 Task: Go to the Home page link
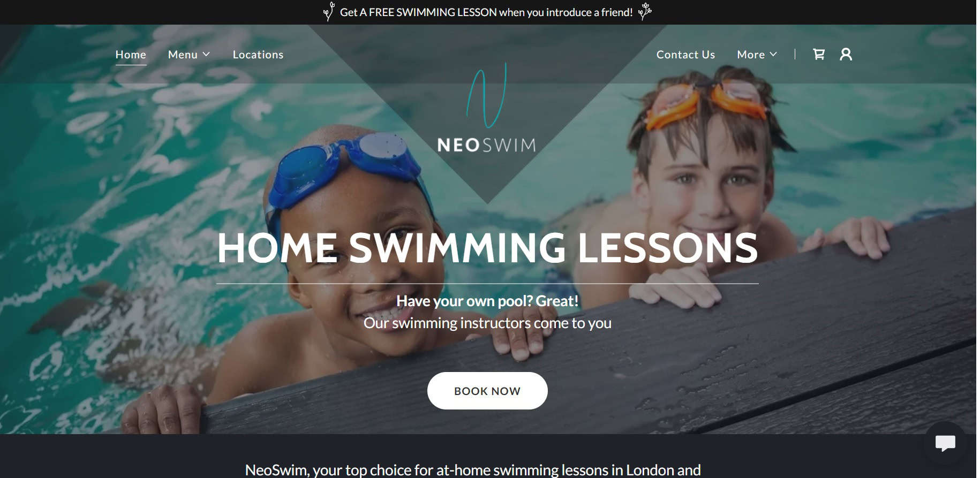[131, 55]
